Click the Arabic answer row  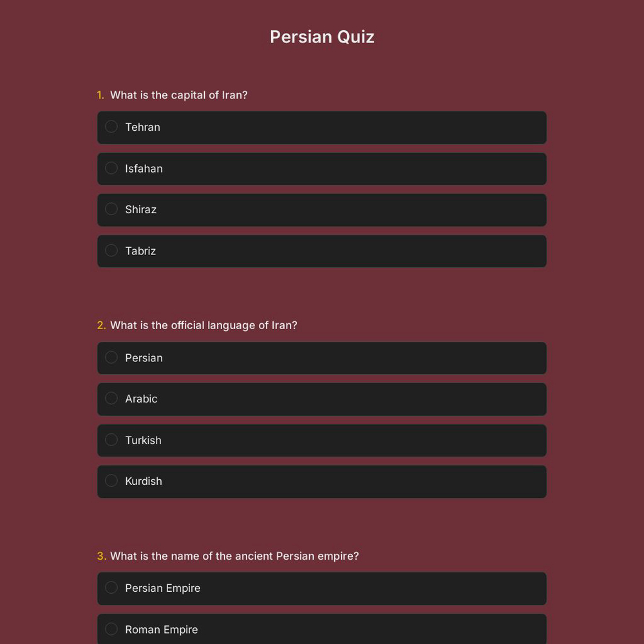[322, 399]
